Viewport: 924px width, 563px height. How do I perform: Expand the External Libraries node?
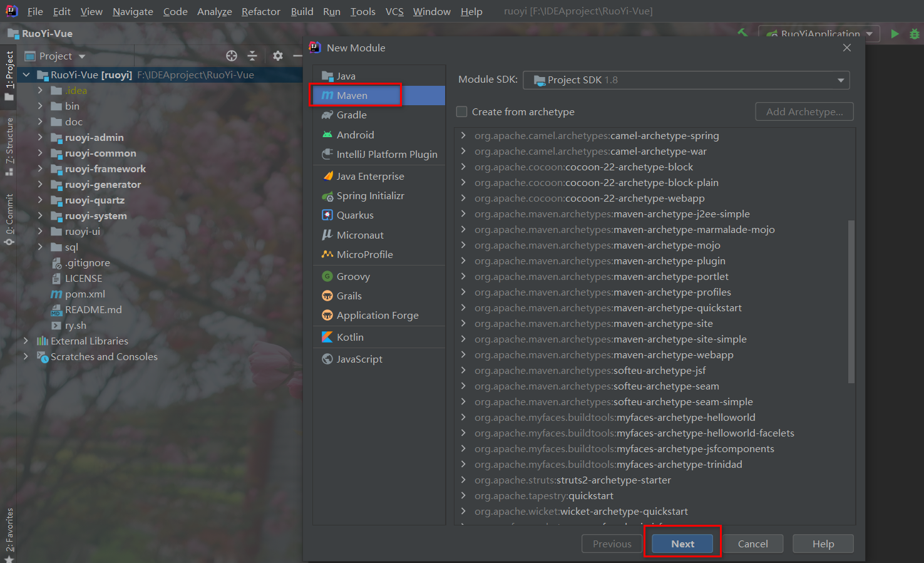[26, 341]
